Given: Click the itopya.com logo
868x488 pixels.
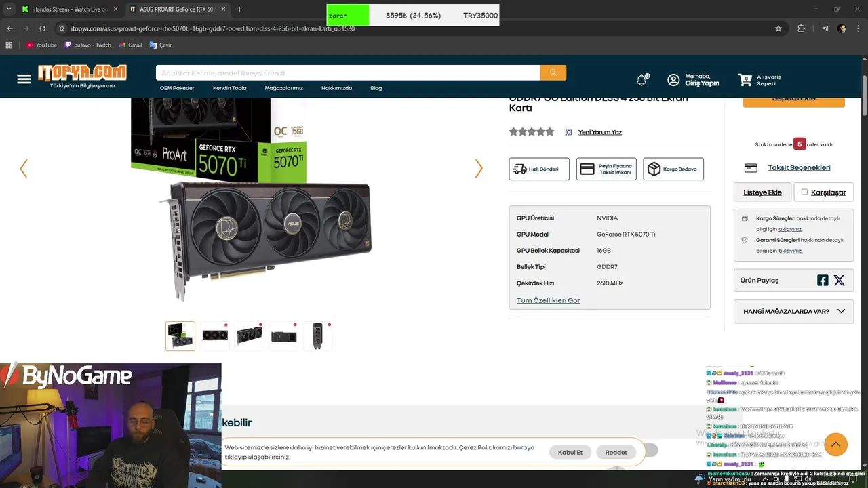Looking at the screenshot, I should click(82, 76).
